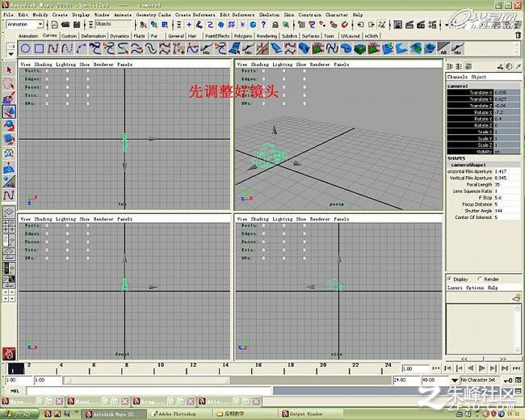525x420 pixels.
Task: Toggle make live magnet icon
Action: point(345,24)
